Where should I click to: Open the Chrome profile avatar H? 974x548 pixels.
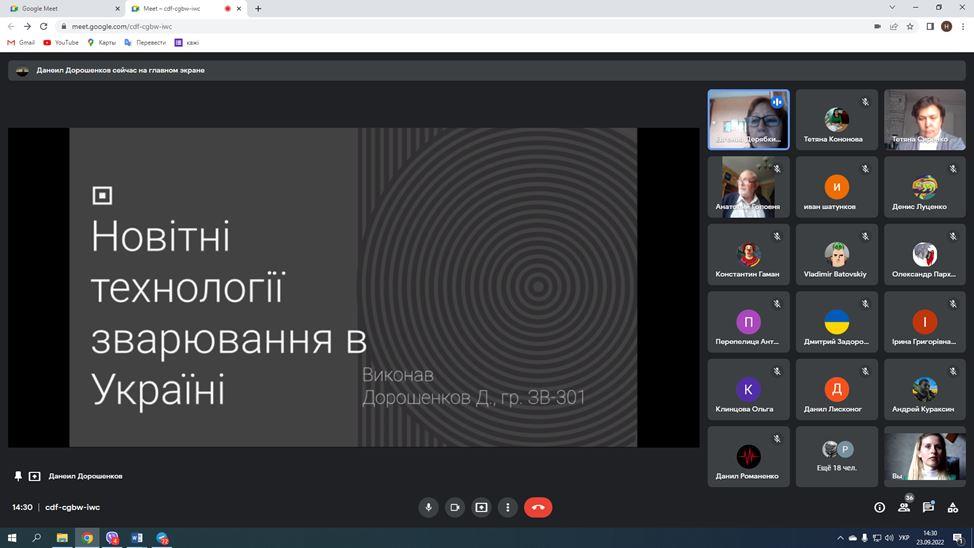[x=947, y=26]
